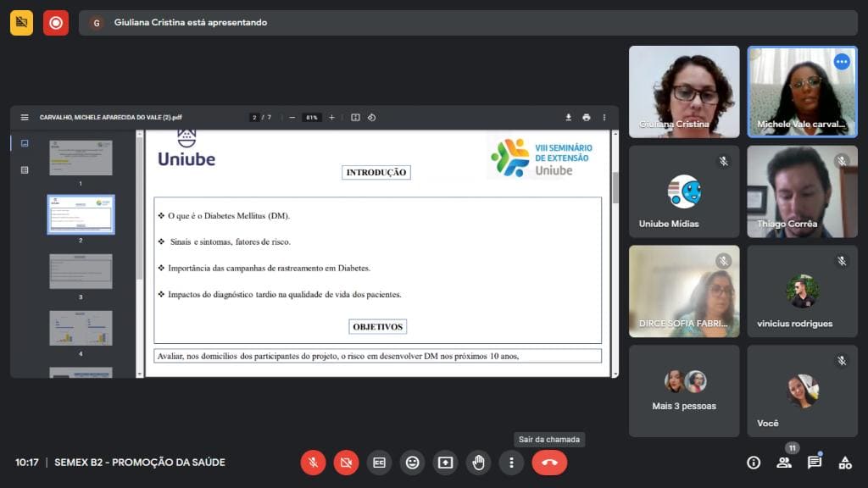Show the participants list

point(784,463)
